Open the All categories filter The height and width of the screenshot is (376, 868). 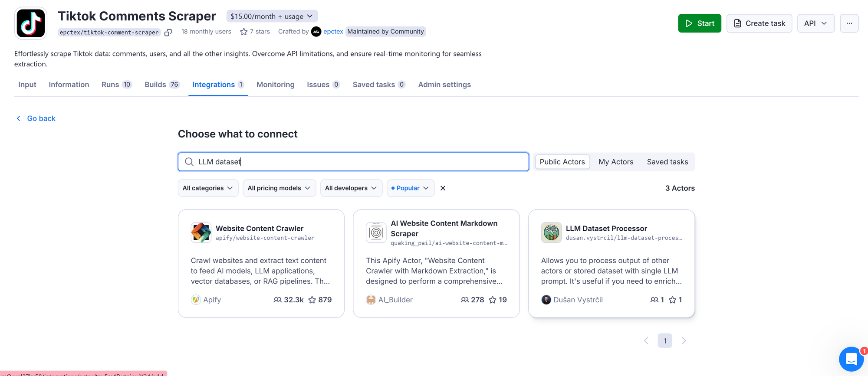[208, 188]
